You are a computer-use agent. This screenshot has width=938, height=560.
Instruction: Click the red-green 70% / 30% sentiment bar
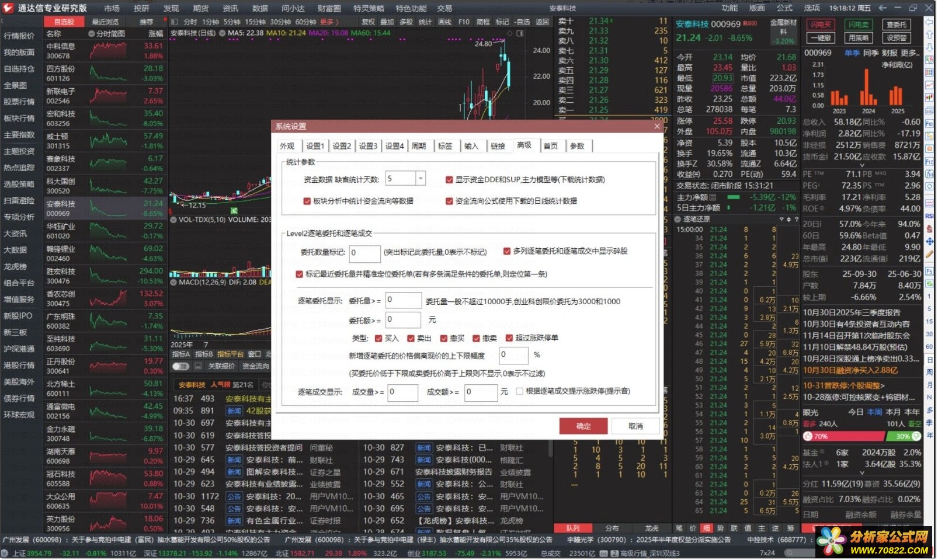click(861, 436)
